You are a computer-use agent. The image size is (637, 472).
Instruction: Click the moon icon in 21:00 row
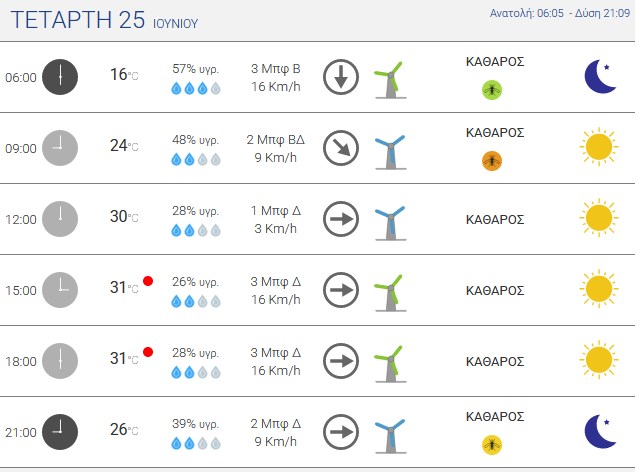point(600,431)
